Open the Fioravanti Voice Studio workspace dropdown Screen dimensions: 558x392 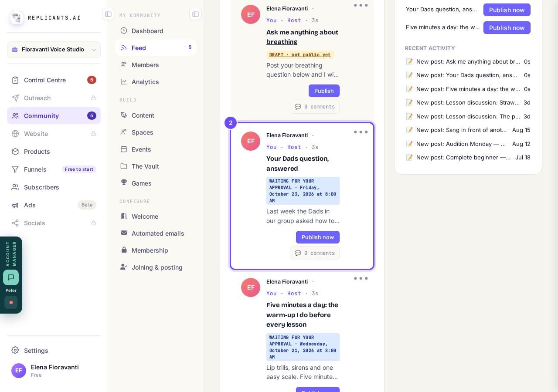(x=54, y=50)
